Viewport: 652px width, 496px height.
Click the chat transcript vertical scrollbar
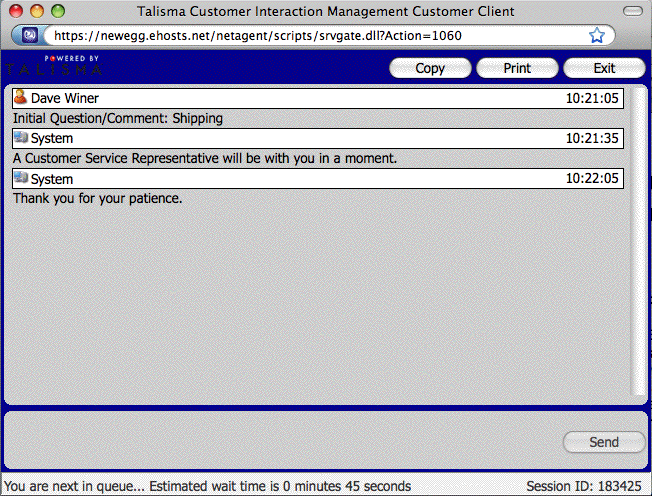point(639,240)
